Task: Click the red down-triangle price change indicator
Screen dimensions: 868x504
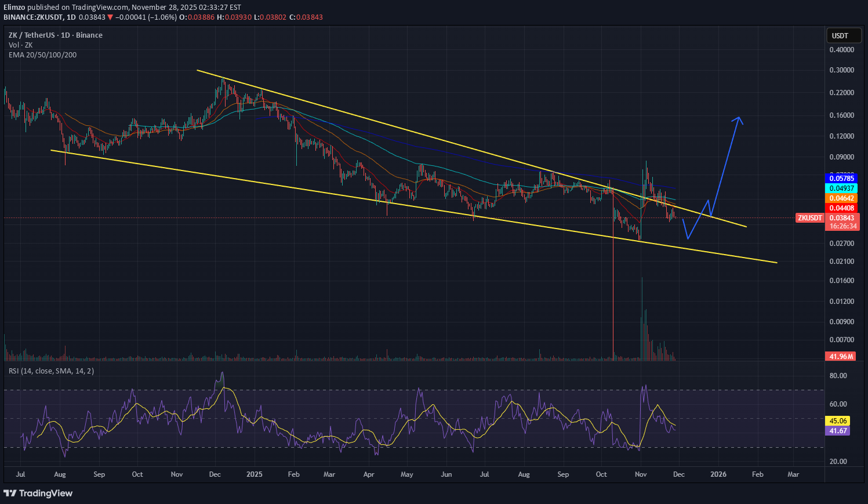Action: click(x=110, y=17)
